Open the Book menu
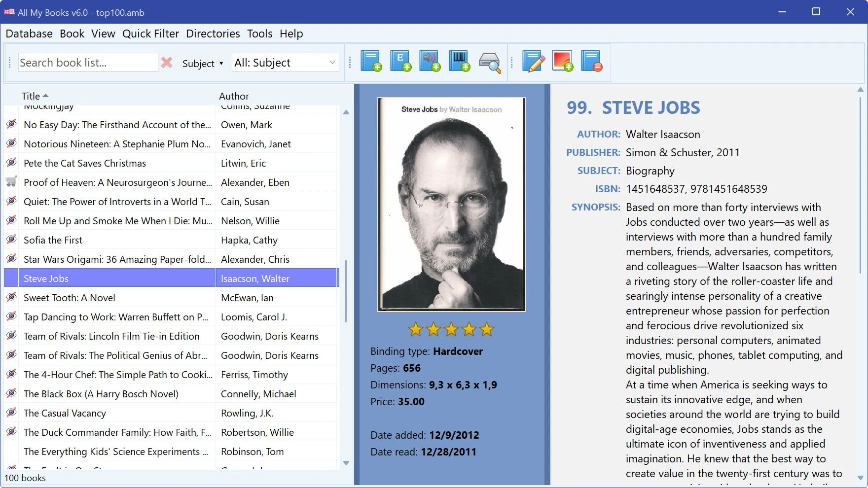 point(72,34)
